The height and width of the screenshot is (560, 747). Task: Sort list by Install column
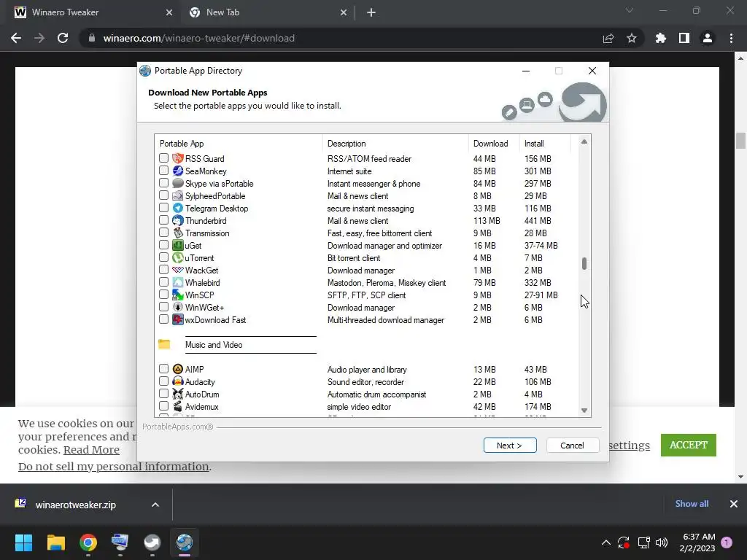[545, 144]
